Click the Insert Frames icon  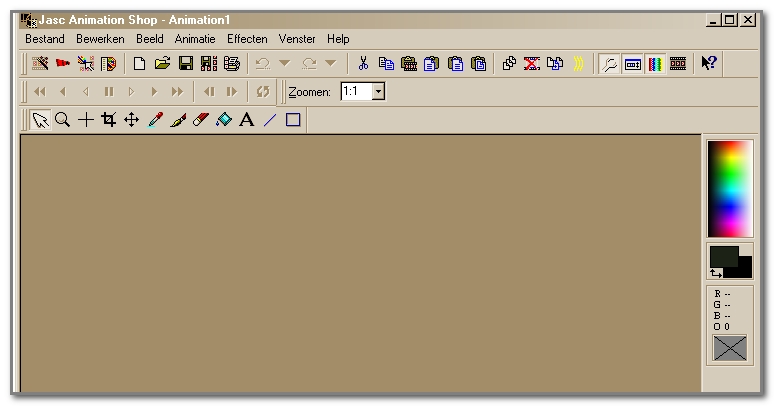click(555, 63)
